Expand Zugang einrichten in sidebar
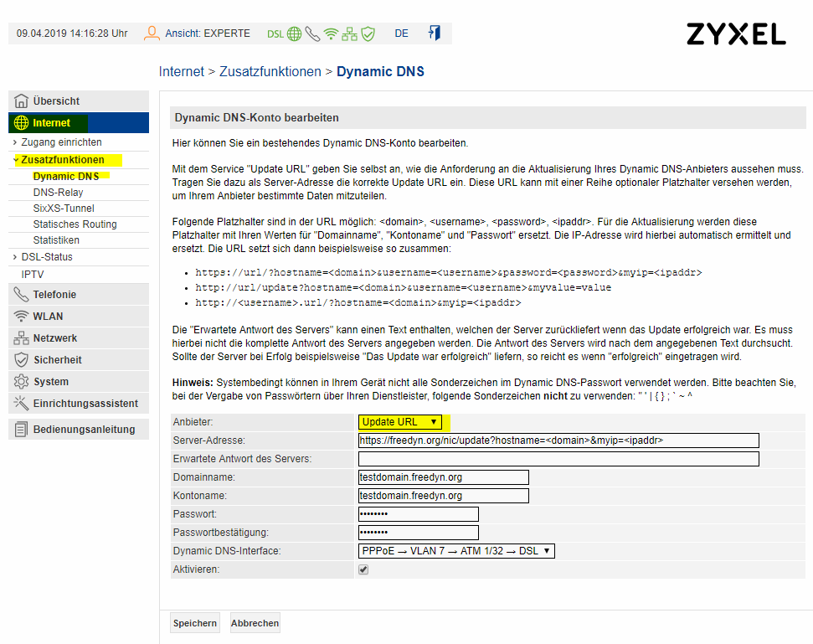Screen dimensions: 813x644 [61, 142]
